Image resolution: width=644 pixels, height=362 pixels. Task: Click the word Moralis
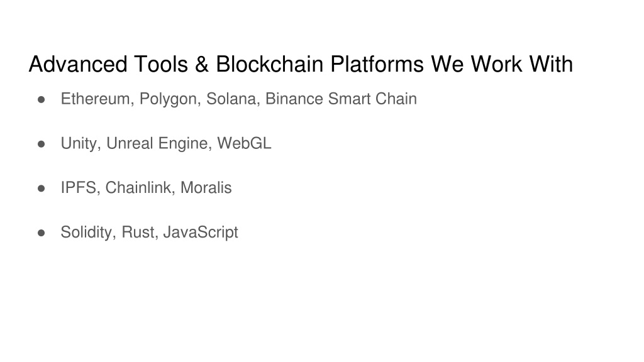pyautogui.click(x=206, y=187)
